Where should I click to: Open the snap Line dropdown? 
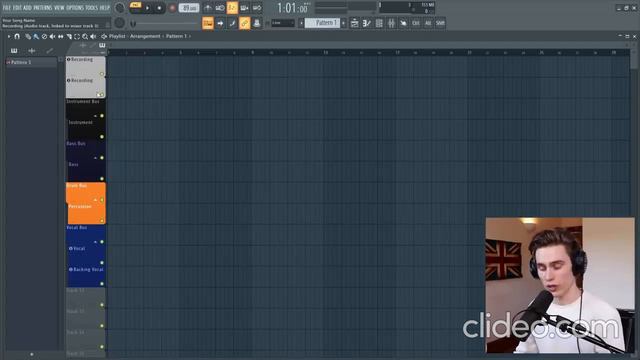283,23
